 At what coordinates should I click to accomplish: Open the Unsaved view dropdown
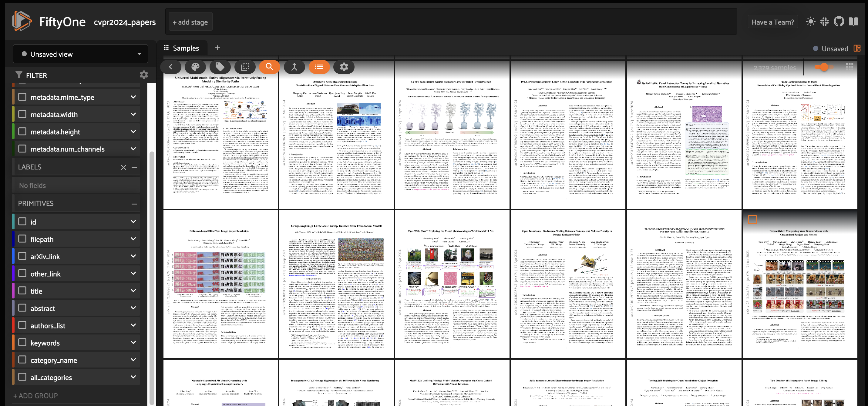click(x=81, y=54)
